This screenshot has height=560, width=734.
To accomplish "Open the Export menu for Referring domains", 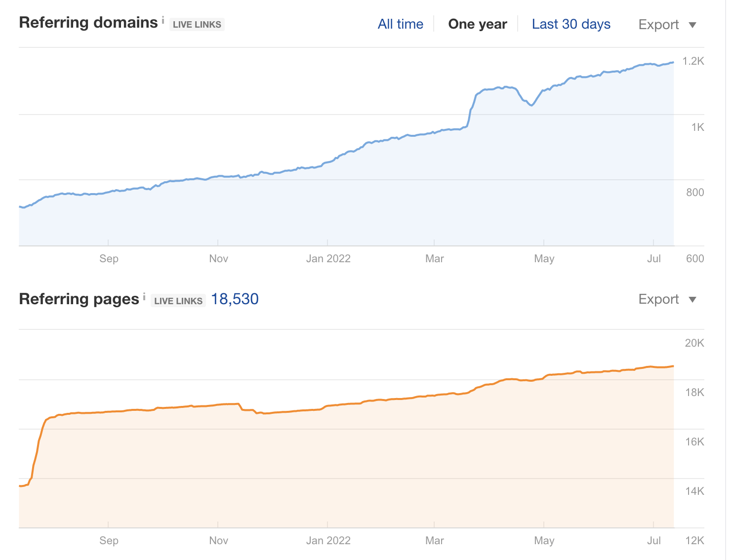I will tap(658, 24).
